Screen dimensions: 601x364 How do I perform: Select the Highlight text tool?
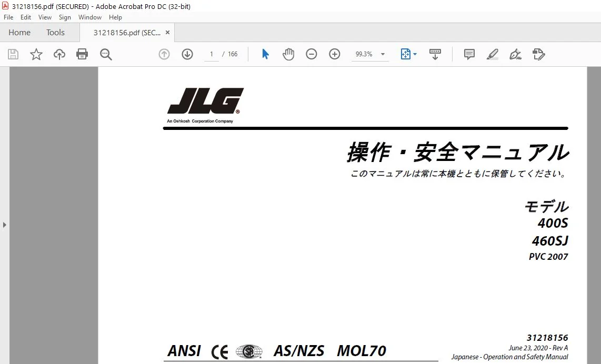(x=493, y=54)
